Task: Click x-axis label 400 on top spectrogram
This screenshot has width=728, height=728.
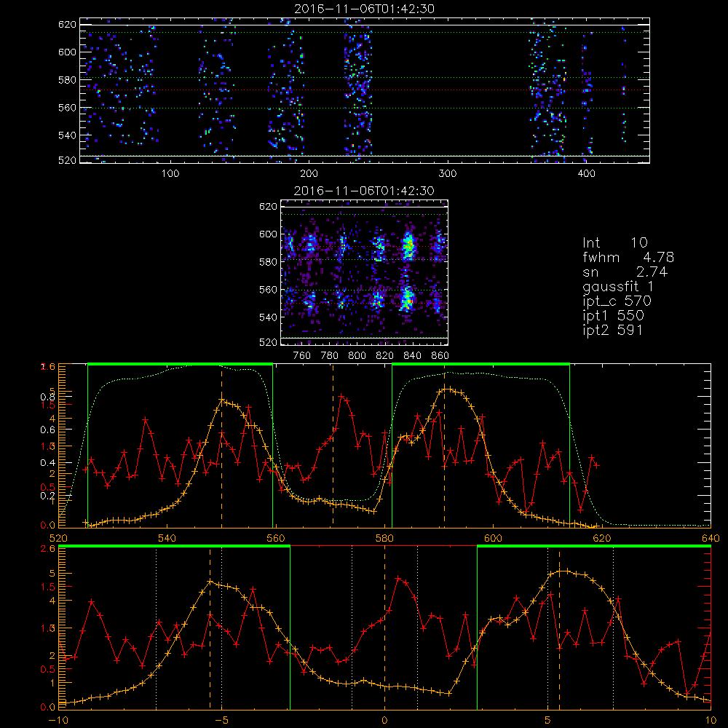Action: pos(586,174)
